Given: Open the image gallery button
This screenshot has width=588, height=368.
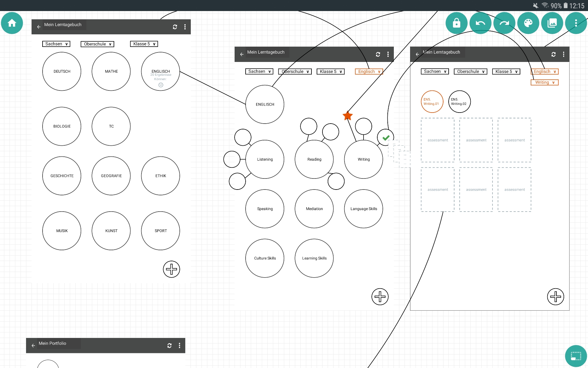Looking at the screenshot, I should 552,23.
